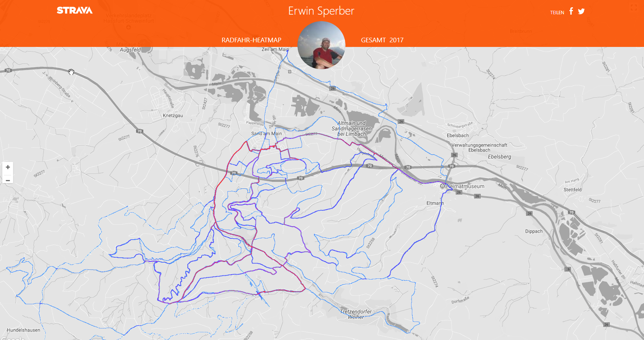This screenshot has height=340, width=644.
Task: Click the Heimatmuseum marker icon
Action: click(442, 186)
